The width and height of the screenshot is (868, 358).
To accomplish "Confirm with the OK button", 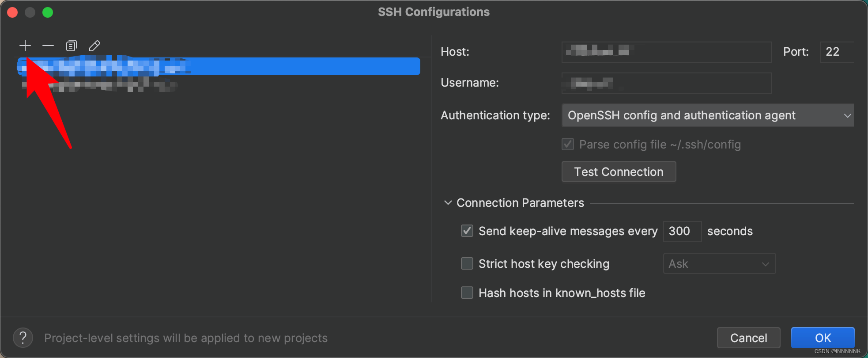I will 823,338.
